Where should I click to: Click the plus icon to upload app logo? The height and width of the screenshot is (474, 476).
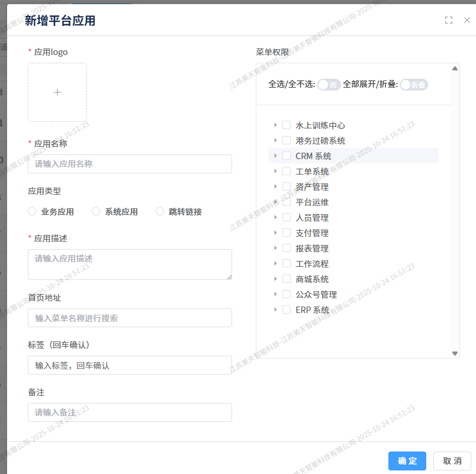click(57, 92)
